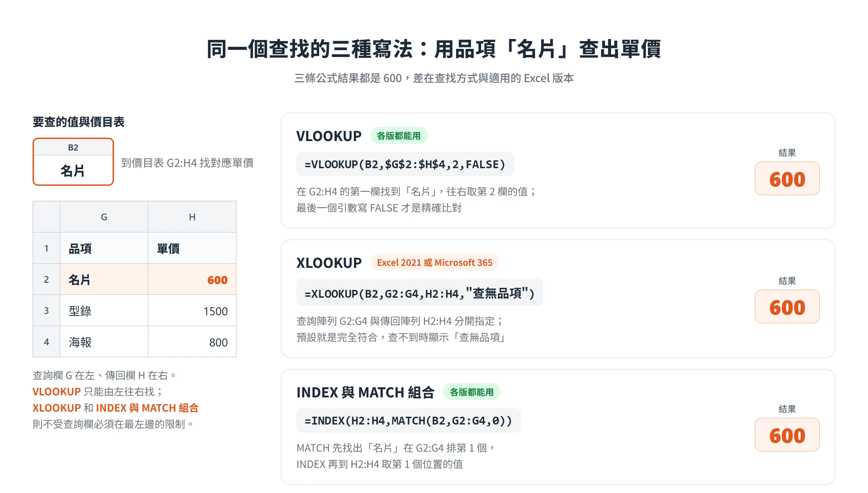
Task: Click the 600 result box in VLOOKUP card
Action: (x=787, y=179)
